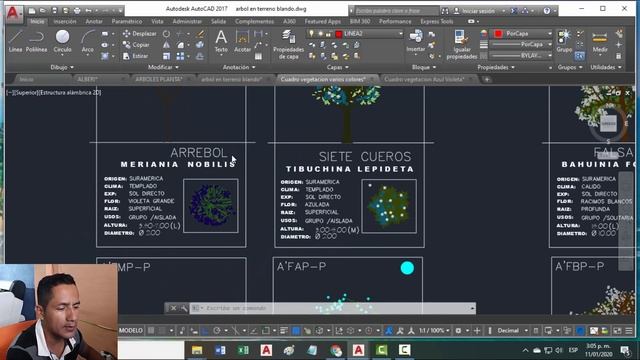Screen dimensions: 640x360
Task: Select the Círculo draw tool
Action: pyautogui.click(x=62, y=41)
